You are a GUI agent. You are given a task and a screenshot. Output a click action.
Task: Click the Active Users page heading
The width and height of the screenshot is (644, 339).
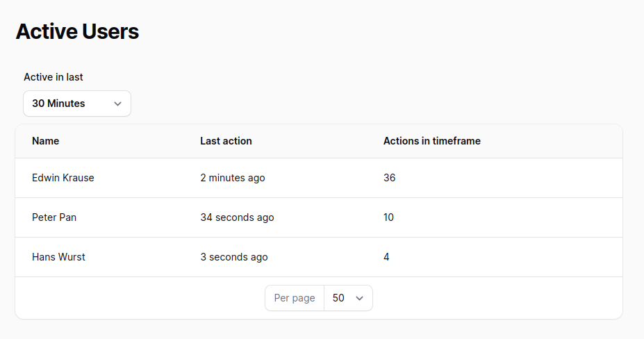point(77,31)
